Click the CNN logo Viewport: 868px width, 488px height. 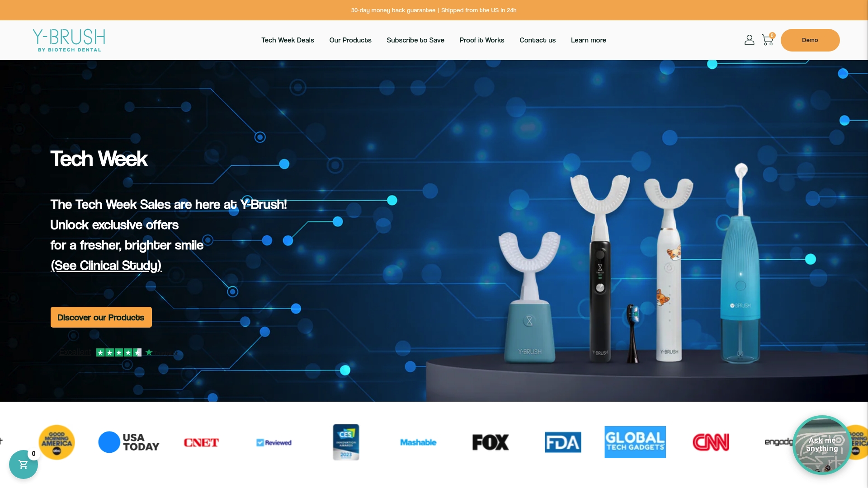point(711,442)
